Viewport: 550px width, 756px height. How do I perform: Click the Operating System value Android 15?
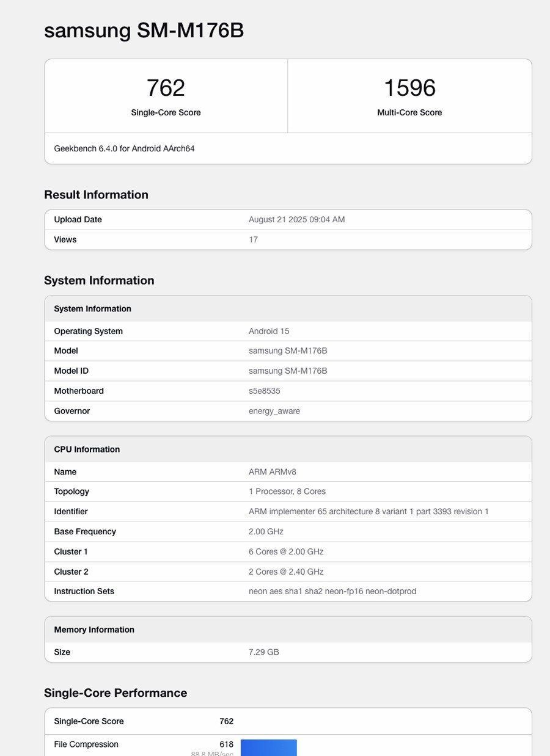point(269,332)
